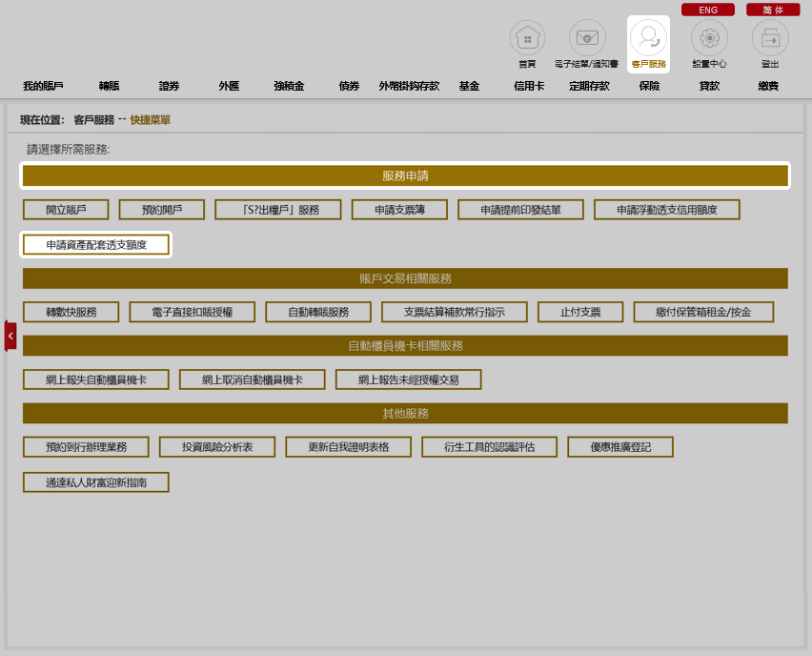The height and width of the screenshot is (656, 812).
Task: Open the 定期存款 menu
Action: 589,86
